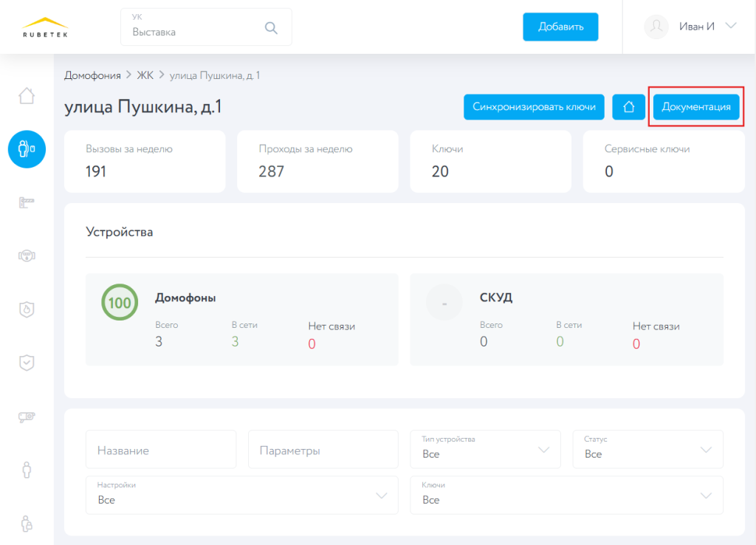Screen dimensions: 756x545
Task: Go to Домофония breadcrumb
Action: coord(92,75)
